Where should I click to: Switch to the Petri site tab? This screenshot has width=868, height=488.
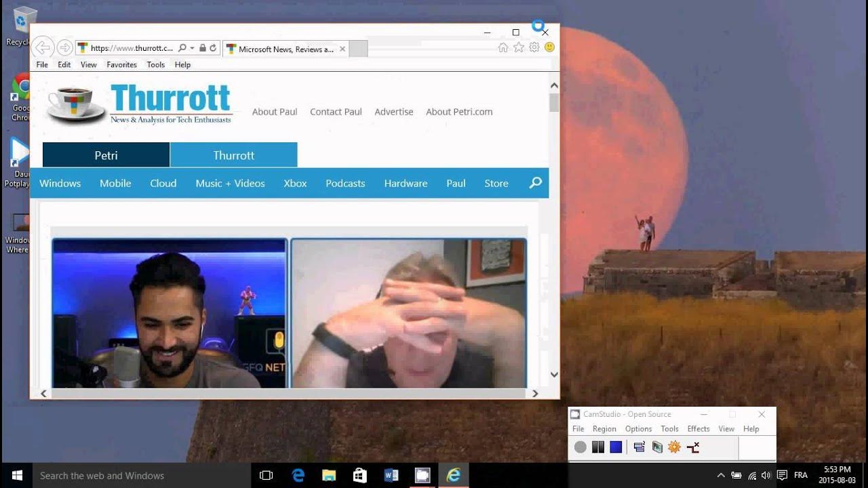(x=106, y=155)
